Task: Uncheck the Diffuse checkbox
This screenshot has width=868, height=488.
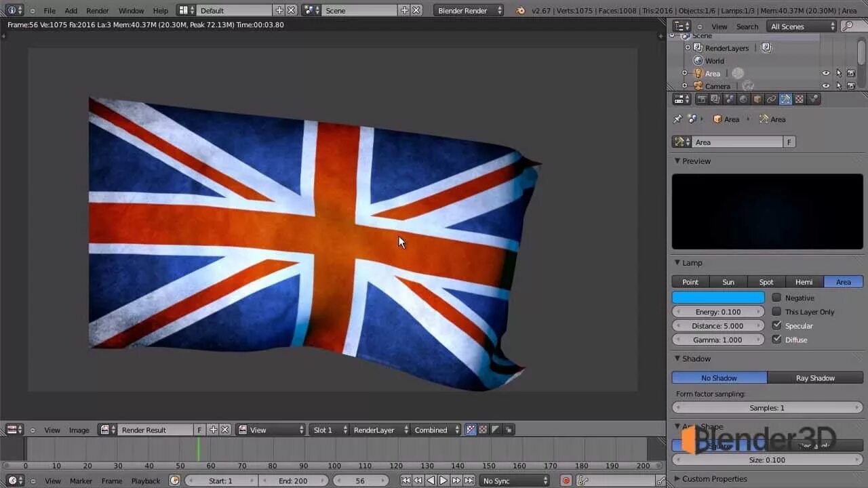Action: tap(776, 340)
